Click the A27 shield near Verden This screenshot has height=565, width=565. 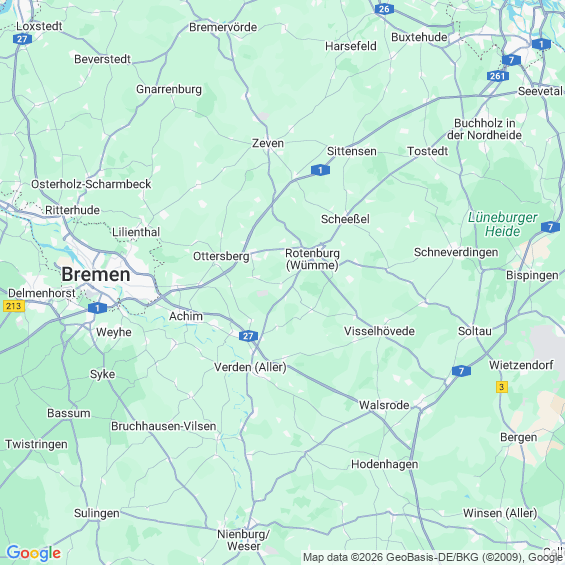(x=248, y=336)
